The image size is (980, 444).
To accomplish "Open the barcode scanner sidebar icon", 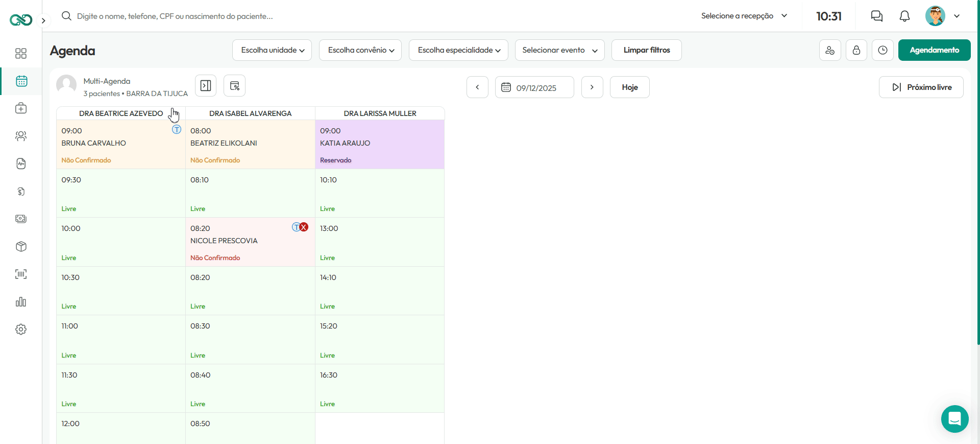I will point(21,274).
